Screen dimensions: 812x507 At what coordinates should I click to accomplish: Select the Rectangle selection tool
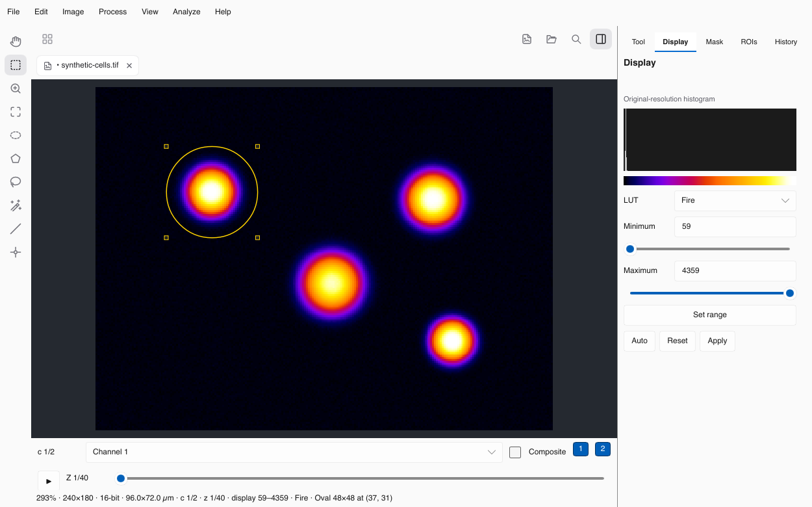(x=16, y=65)
